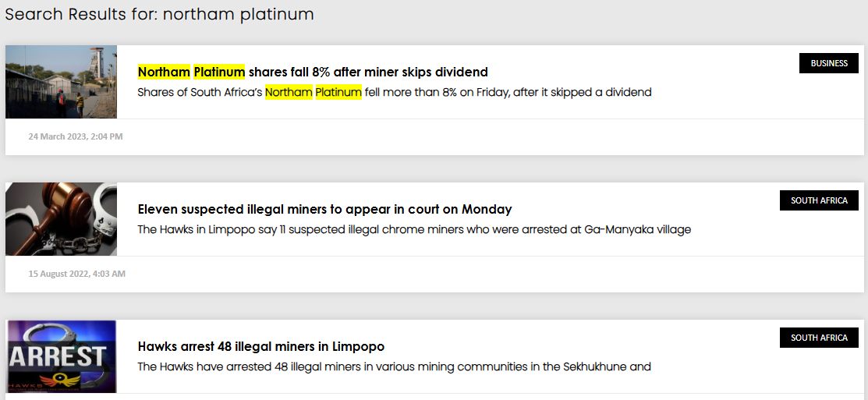The width and height of the screenshot is (868, 400).
Task: Click the highlighted Northam word in the headline
Action: [164, 72]
